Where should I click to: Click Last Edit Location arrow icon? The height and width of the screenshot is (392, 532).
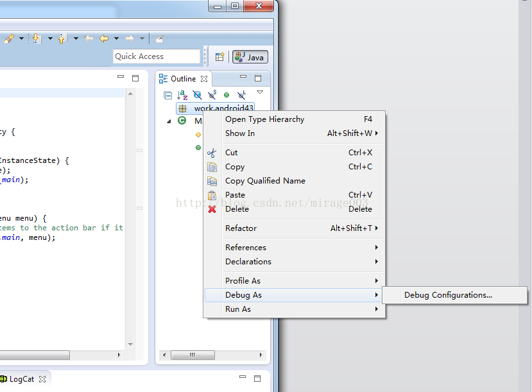89,38
